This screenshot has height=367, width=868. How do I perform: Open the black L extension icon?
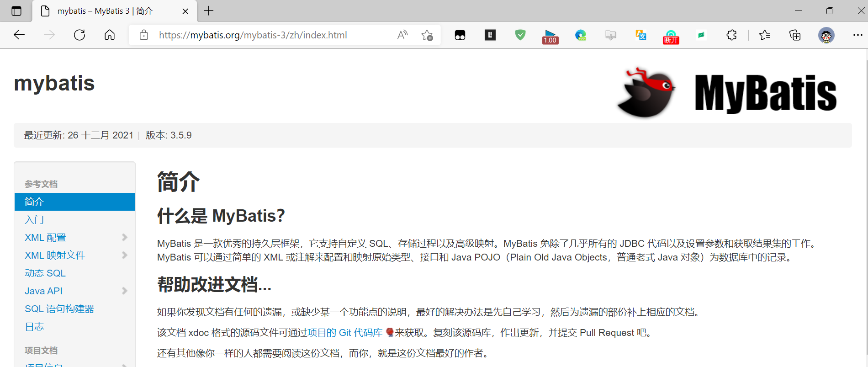coord(490,35)
